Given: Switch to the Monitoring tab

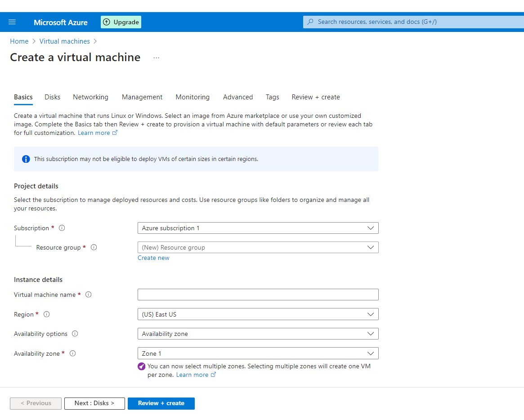Looking at the screenshot, I should 193,97.
